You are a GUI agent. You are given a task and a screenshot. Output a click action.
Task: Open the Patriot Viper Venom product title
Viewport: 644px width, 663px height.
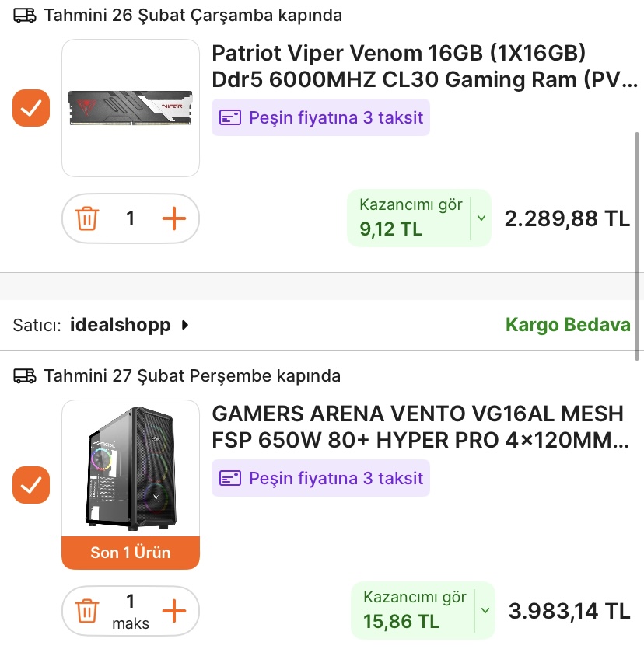(424, 67)
